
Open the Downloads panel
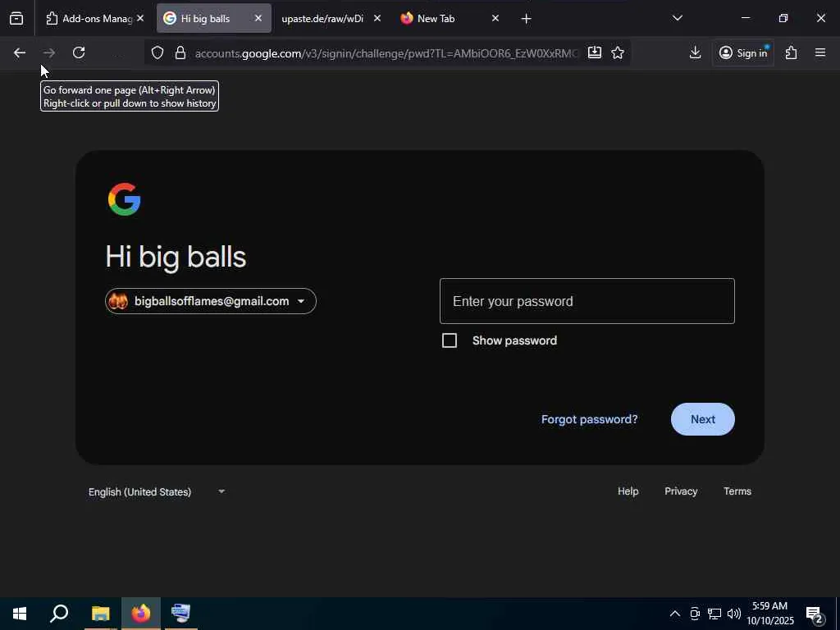pos(695,52)
